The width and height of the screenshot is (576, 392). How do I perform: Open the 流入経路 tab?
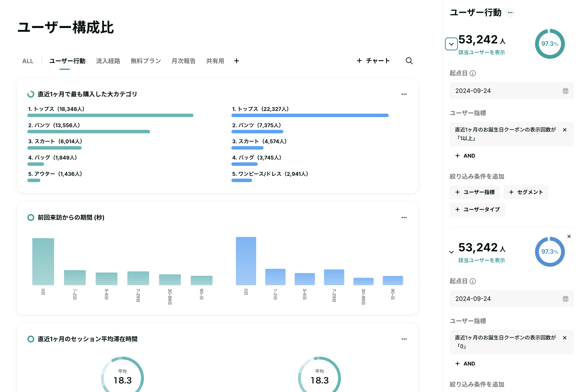pos(108,61)
